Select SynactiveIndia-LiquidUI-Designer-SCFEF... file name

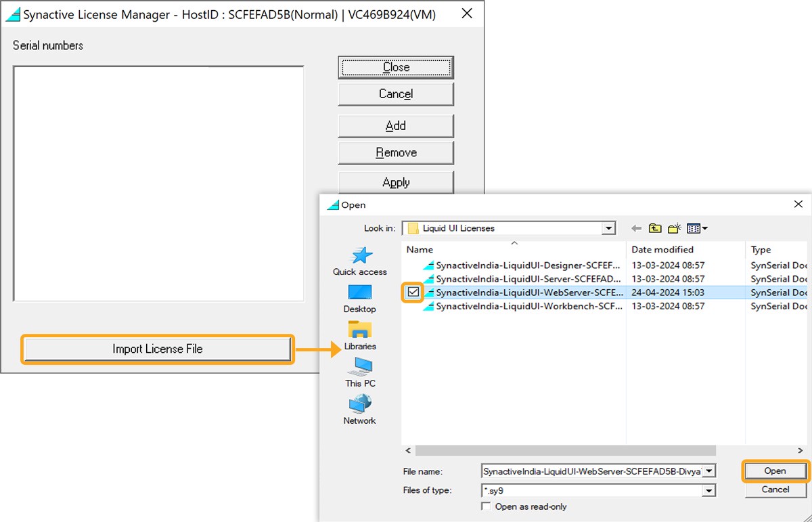tap(528, 265)
